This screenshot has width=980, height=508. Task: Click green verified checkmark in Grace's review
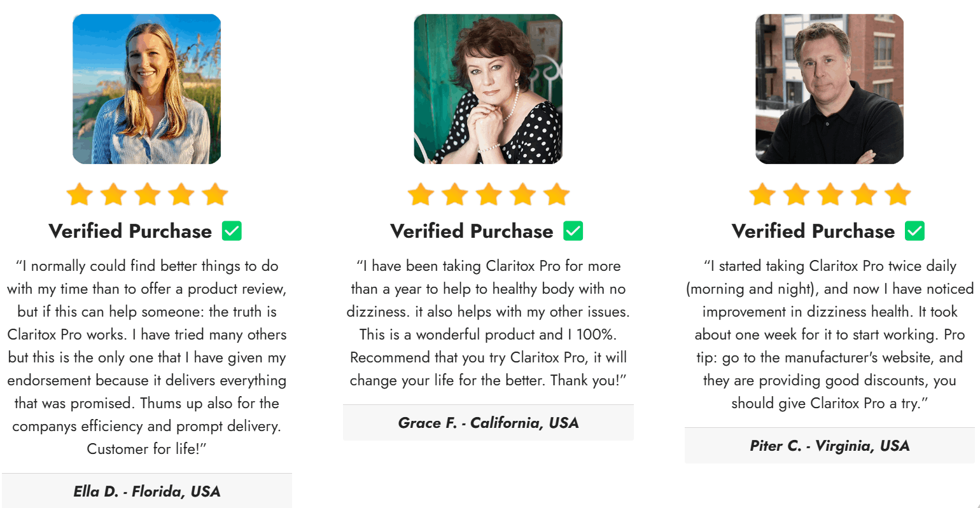(x=573, y=231)
